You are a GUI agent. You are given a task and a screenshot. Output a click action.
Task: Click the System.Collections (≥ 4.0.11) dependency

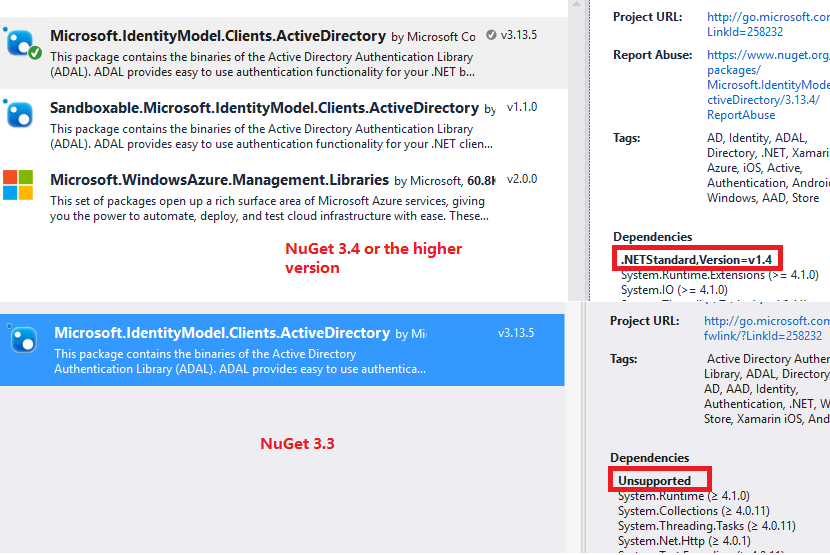(693, 511)
